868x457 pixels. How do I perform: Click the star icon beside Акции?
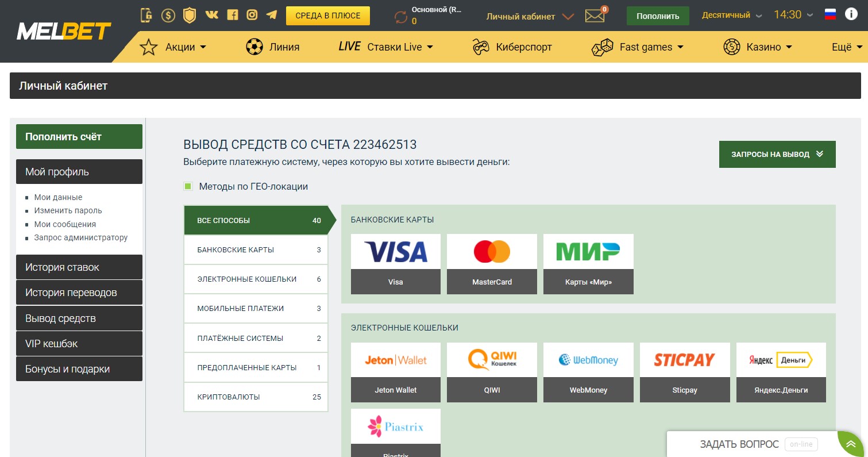pyautogui.click(x=149, y=47)
